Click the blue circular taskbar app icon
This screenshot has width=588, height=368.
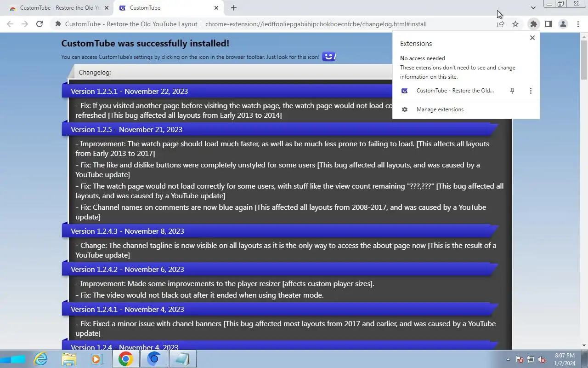click(x=154, y=359)
